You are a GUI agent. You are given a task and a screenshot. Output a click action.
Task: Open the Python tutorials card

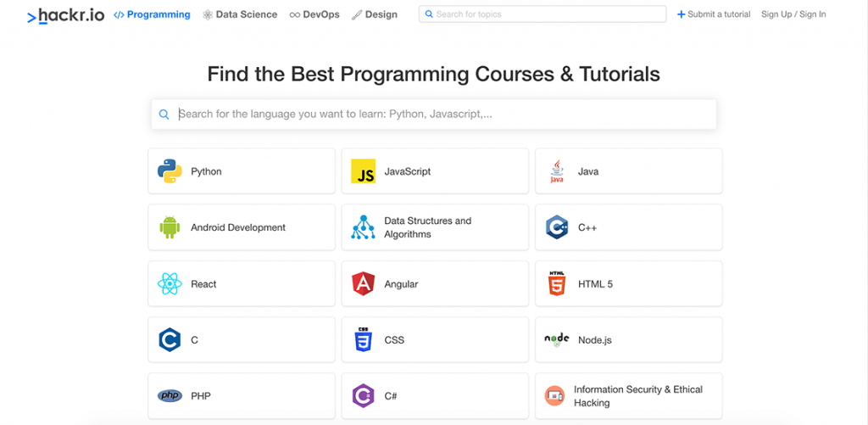(242, 171)
